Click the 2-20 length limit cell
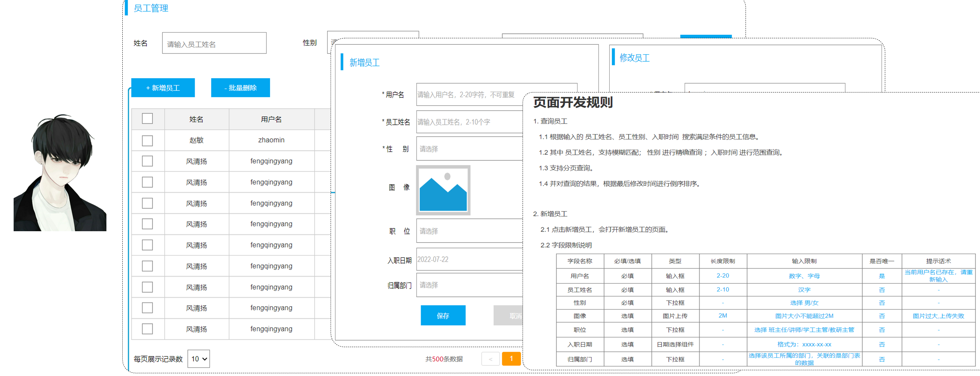980x376 pixels. tap(723, 276)
